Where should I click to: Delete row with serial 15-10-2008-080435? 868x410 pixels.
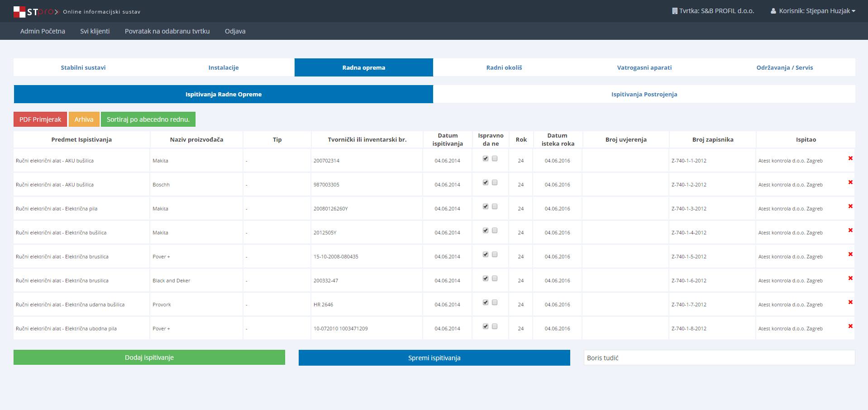[850, 254]
